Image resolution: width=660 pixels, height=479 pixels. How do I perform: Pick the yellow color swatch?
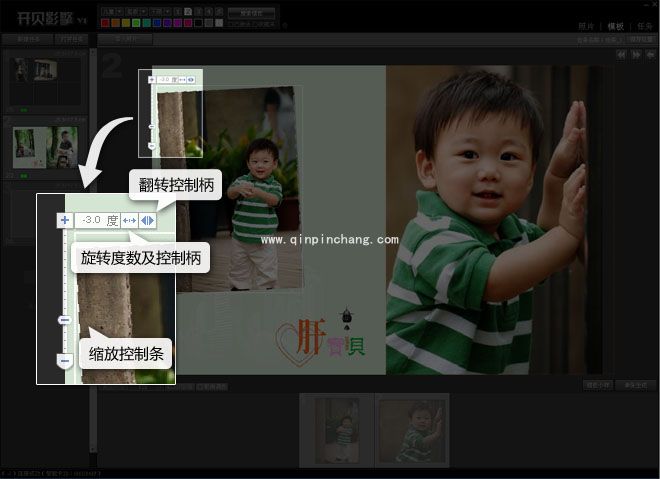click(x=126, y=23)
